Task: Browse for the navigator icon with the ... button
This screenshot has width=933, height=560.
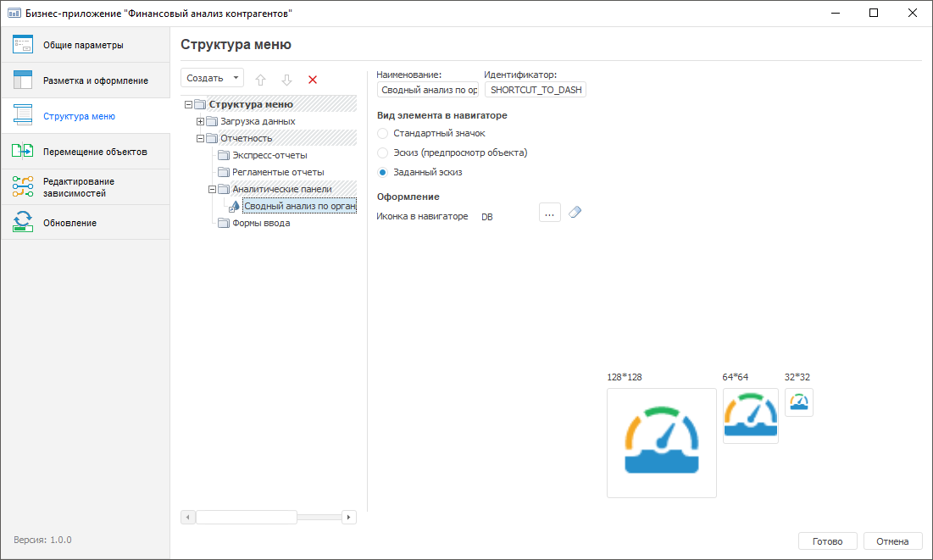Action: coord(549,213)
